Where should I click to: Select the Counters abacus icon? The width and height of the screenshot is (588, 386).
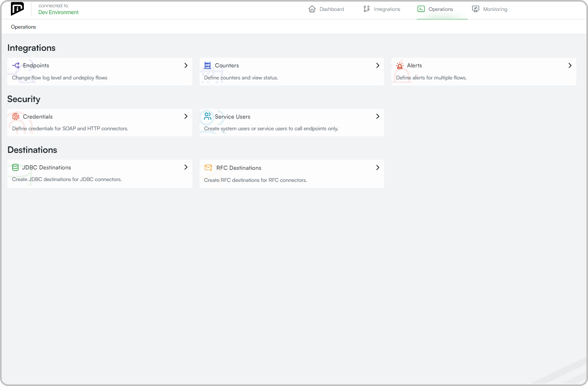point(208,65)
